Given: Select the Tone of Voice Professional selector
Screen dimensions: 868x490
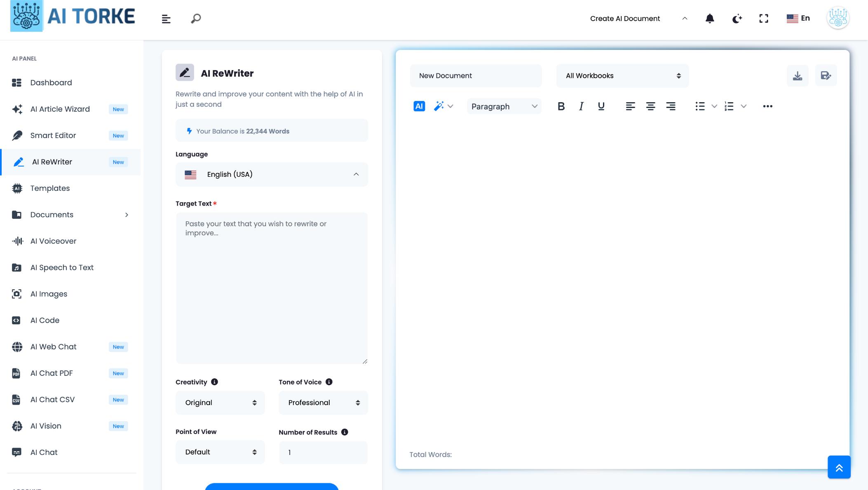Looking at the screenshot, I should click(323, 403).
